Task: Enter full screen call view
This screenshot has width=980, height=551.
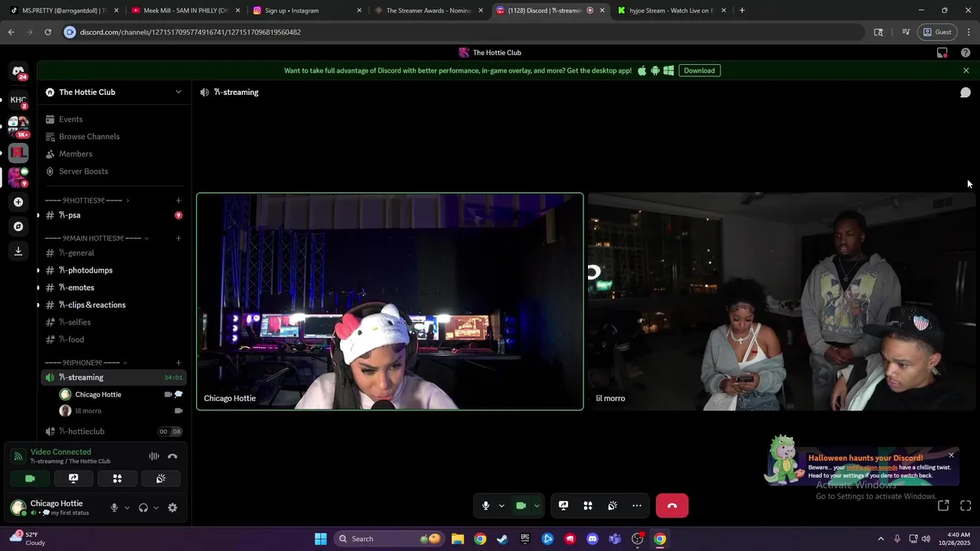Action: coord(965,506)
